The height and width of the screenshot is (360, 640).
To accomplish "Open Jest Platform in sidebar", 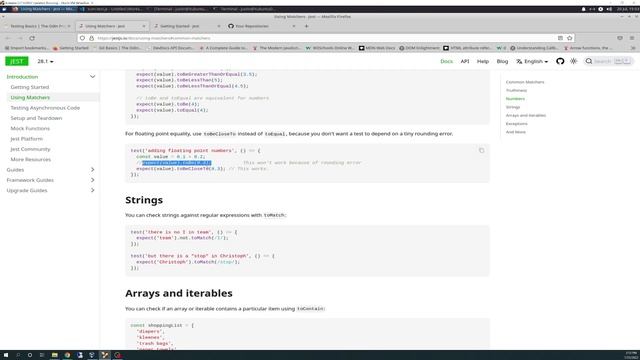I will (27, 139).
